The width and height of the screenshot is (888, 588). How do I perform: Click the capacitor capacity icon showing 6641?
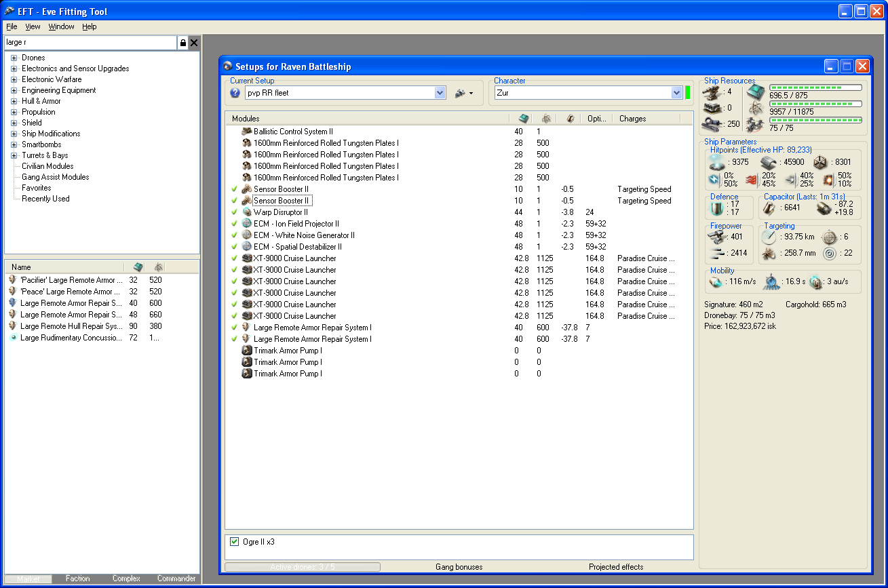tap(769, 208)
